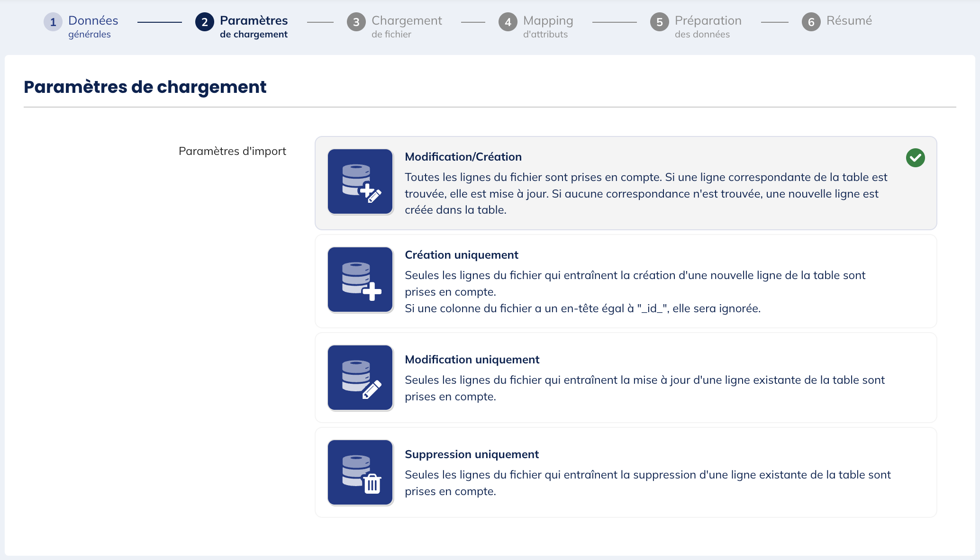Go to Données générales step
Screen dimensions: 980x560
tap(93, 27)
